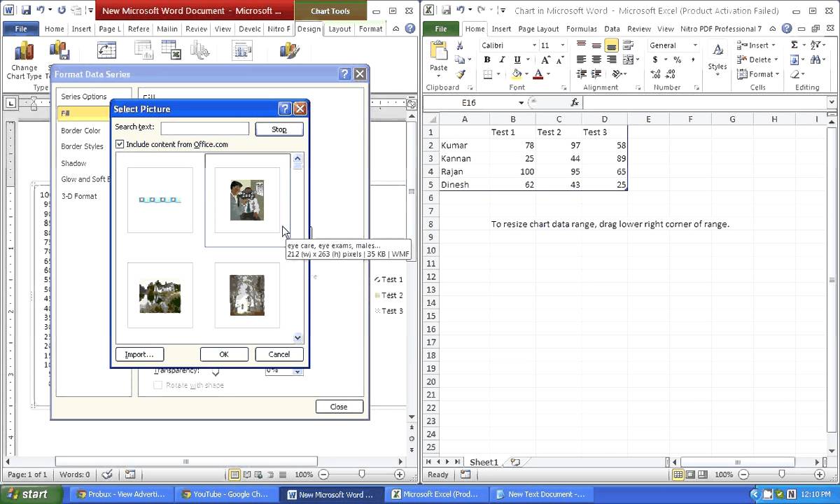This screenshot has height=504, width=840.
Task: Click Italic icon in Excel ribbon
Action: pyautogui.click(x=502, y=59)
